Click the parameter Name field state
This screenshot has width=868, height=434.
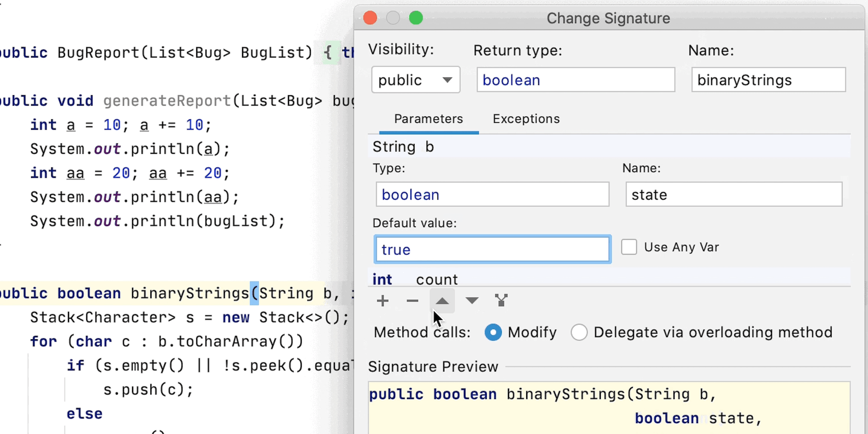point(733,195)
